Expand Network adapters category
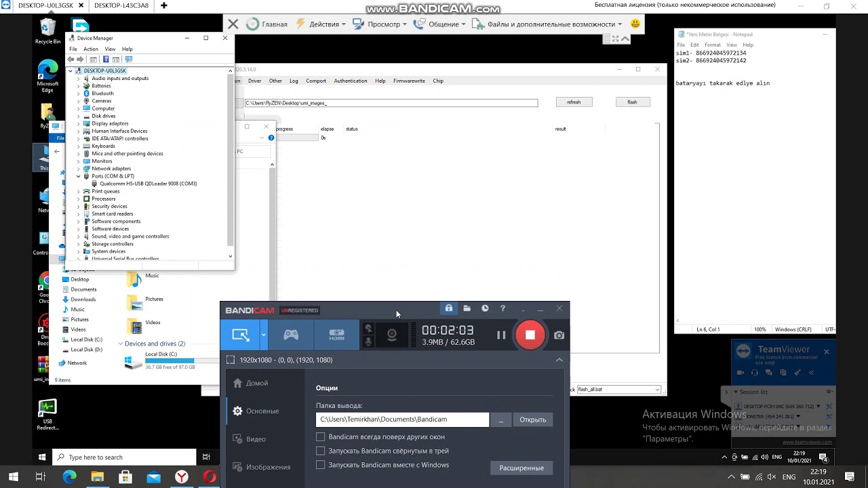The image size is (868, 488). (x=78, y=169)
